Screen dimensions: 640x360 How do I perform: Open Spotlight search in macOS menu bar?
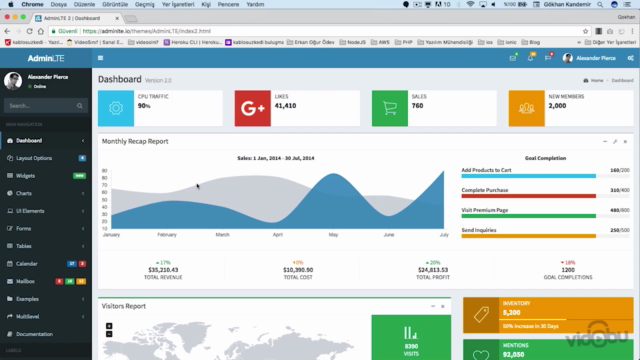pos(600,4)
